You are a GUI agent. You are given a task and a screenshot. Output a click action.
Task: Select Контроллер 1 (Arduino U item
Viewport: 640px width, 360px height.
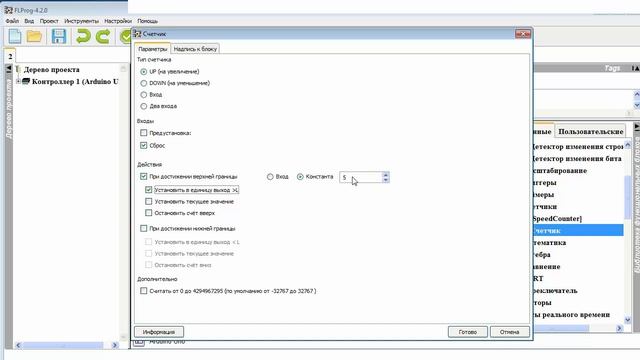[75, 82]
